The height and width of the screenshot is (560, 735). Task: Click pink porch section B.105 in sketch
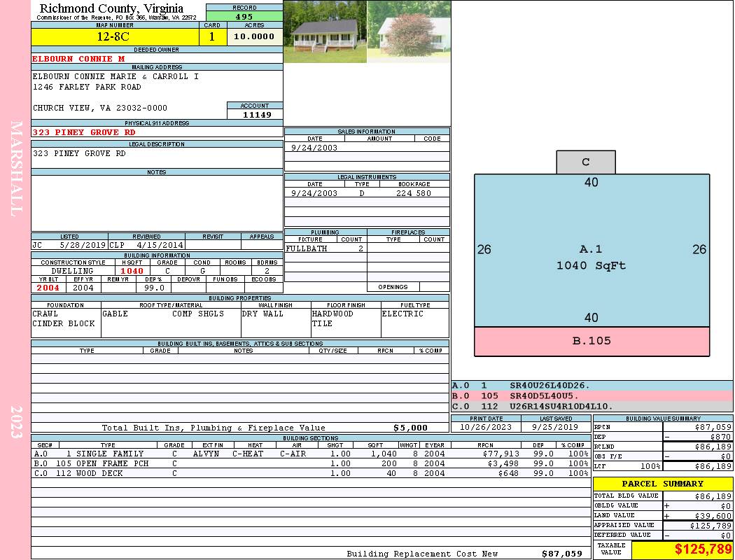point(591,341)
